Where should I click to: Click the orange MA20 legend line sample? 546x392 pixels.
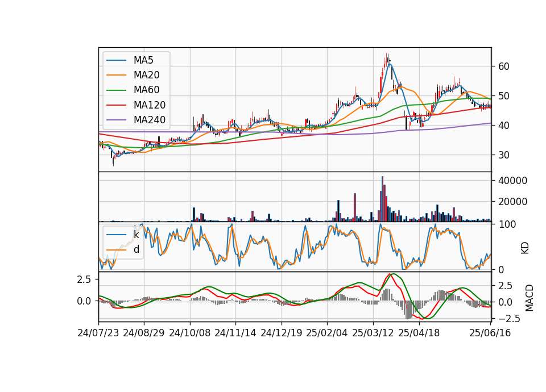pyautogui.click(x=116, y=75)
